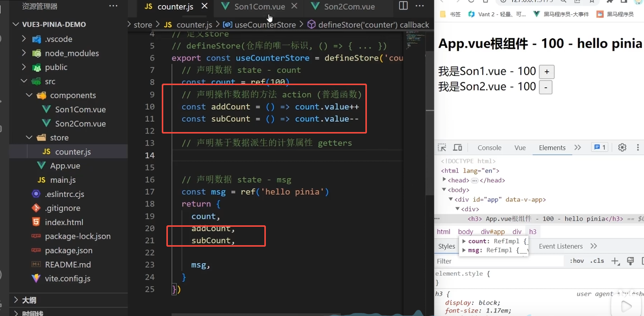644x316 pixels.
Task: Click the Styles Filter input field
Action: pos(499,261)
